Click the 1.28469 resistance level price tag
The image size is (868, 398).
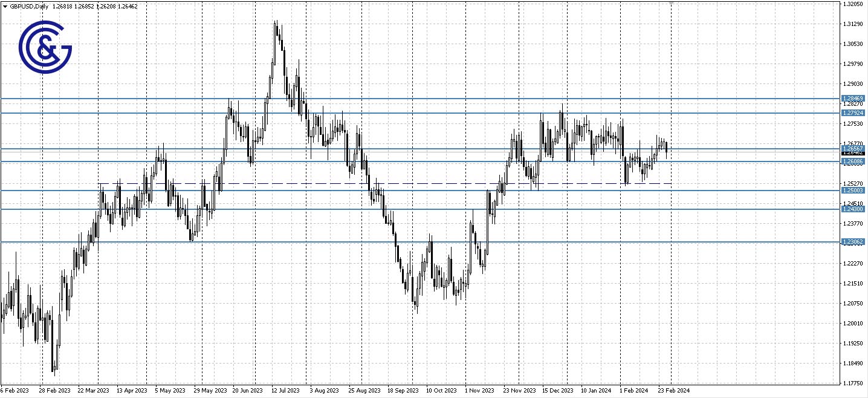[x=853, y=97]
